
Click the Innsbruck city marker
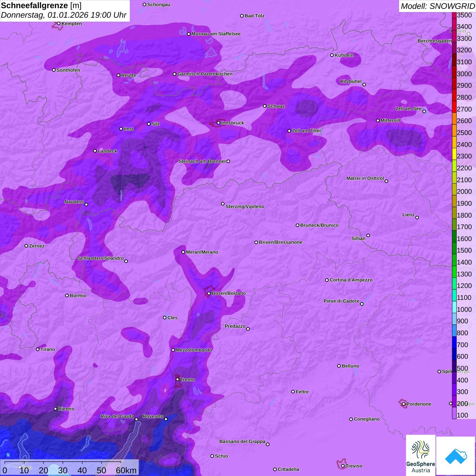click(x=219, y=123)
